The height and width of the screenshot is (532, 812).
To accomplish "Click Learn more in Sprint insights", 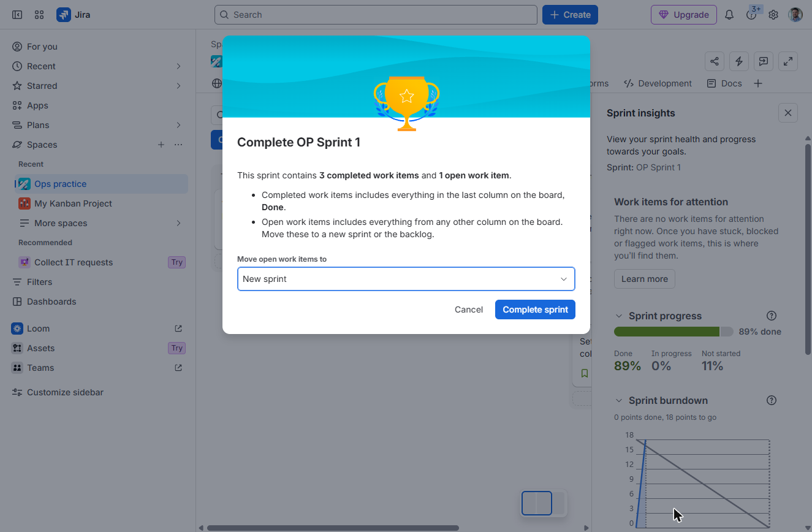I will tap(645, 279).
